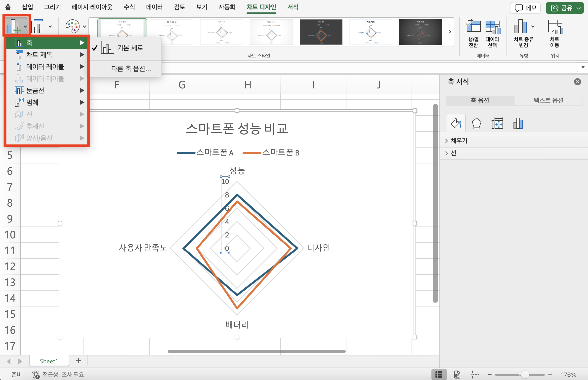Open the 서식 ribbon tab
Image resolution: width=588 pixels, height=380 pixels.
pyautogui.click(x=293, y=7)
